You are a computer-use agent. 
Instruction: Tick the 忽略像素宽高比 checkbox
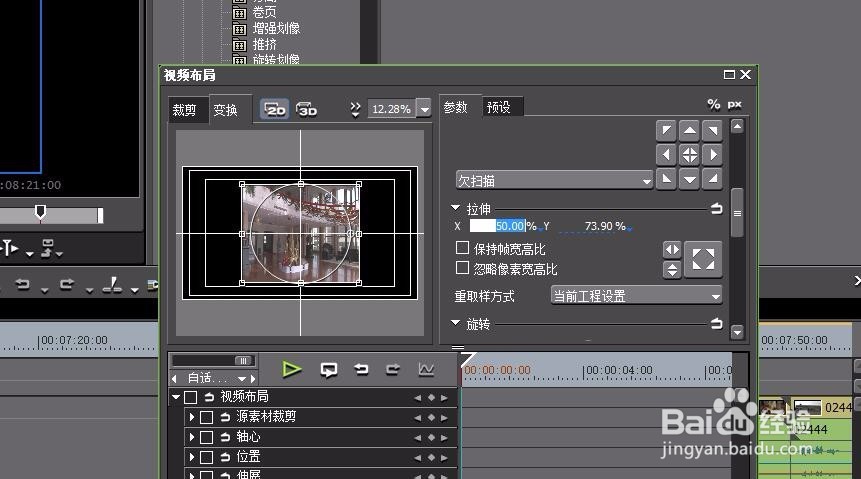pos(462,269)
